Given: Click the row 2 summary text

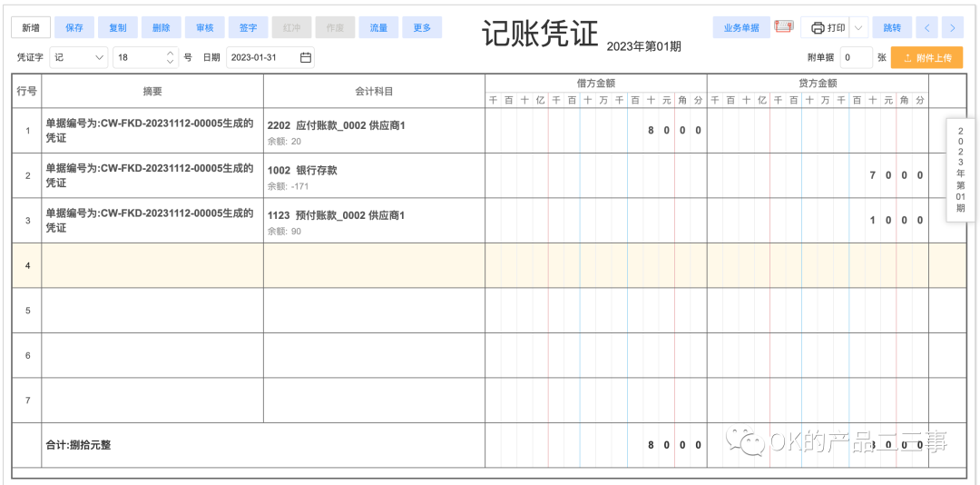Looking at the screenshot, I should pos(150,176).
